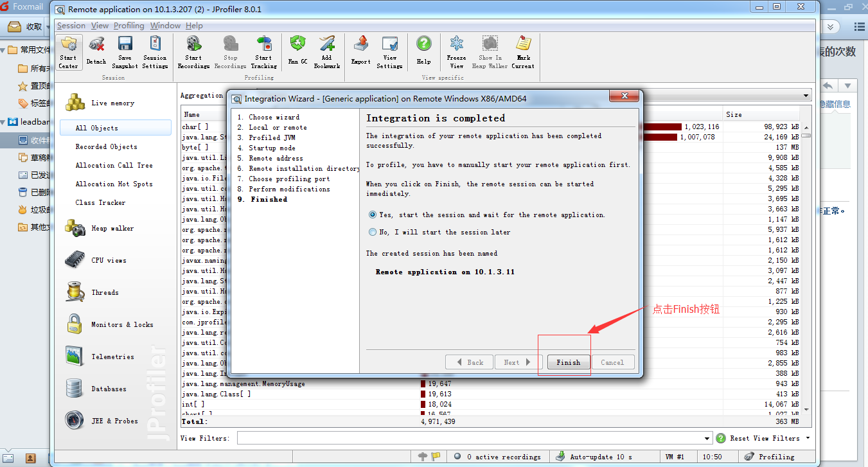Screen dimensions: 868x467
Task: Click the Foxmail 收取 receive button
Action: (x=26, y=27)
